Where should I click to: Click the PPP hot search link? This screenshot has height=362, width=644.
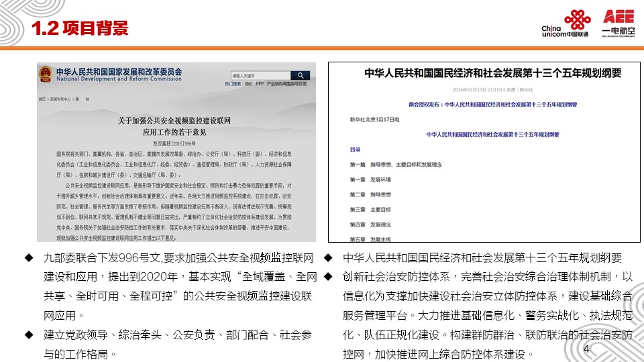coord(260,84)
